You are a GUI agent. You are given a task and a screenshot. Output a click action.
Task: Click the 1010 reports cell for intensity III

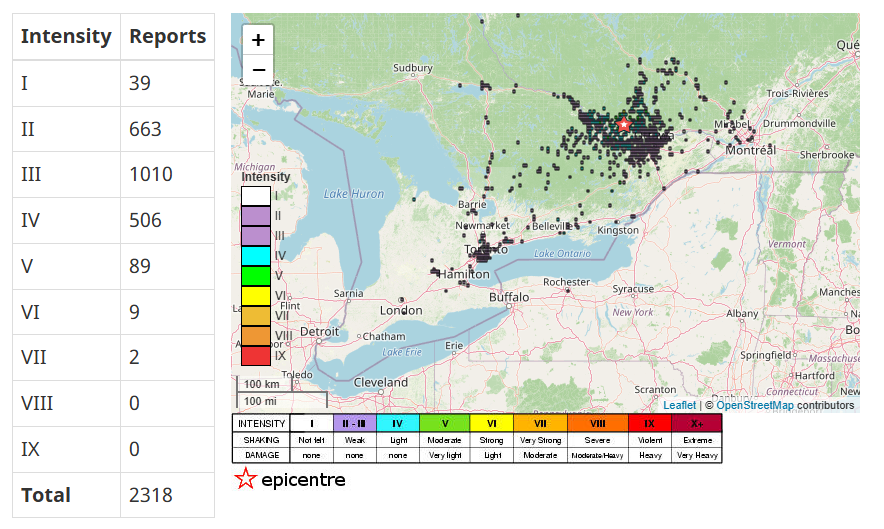(x=151, y=174)
